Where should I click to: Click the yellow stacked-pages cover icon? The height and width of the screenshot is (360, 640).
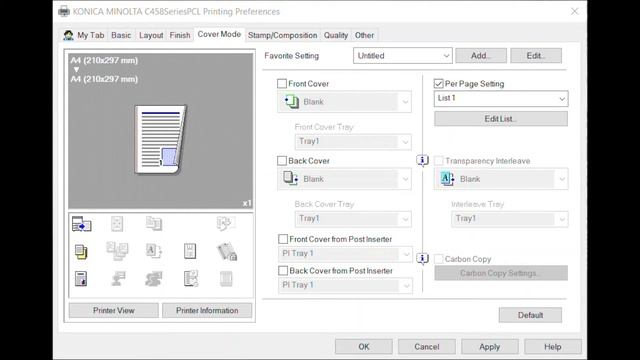click(x=81, y=251)
